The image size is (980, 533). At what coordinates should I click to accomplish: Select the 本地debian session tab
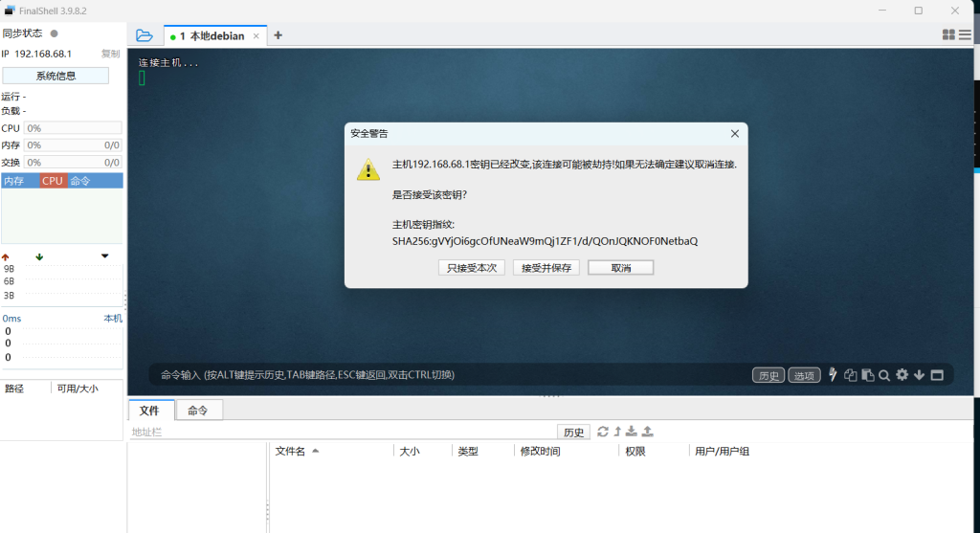[x=216, y=36]
